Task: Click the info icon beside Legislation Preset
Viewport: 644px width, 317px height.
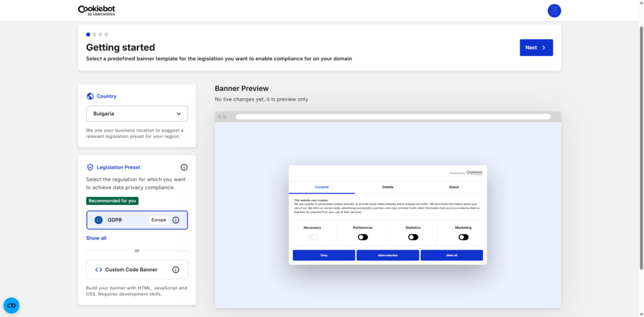Action: click(184, 167)
